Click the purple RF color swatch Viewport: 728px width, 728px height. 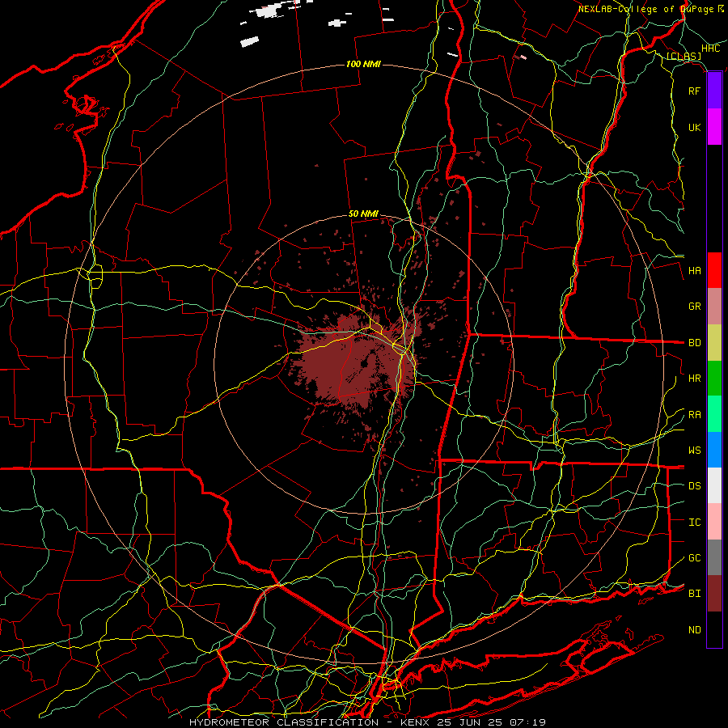(714, 91)
